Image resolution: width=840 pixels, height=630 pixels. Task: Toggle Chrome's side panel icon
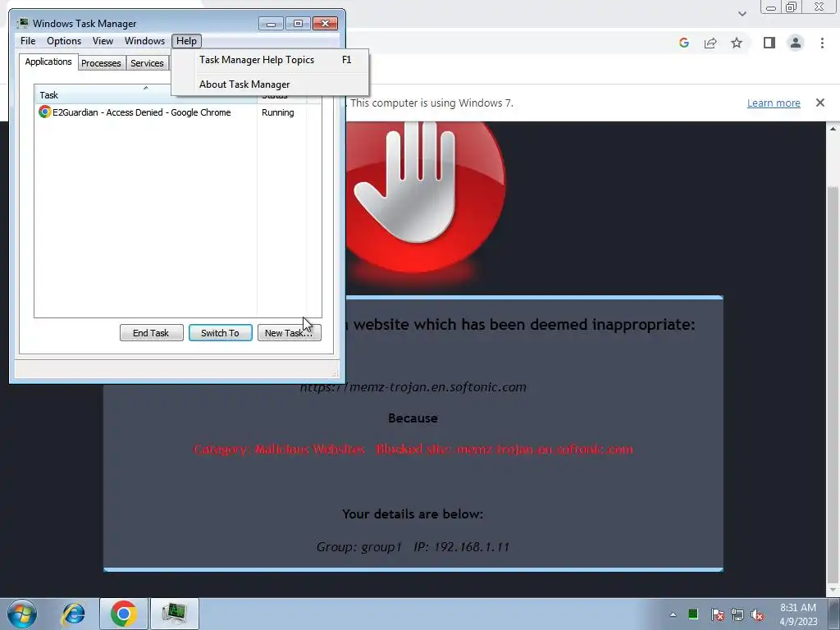(769, 43)
